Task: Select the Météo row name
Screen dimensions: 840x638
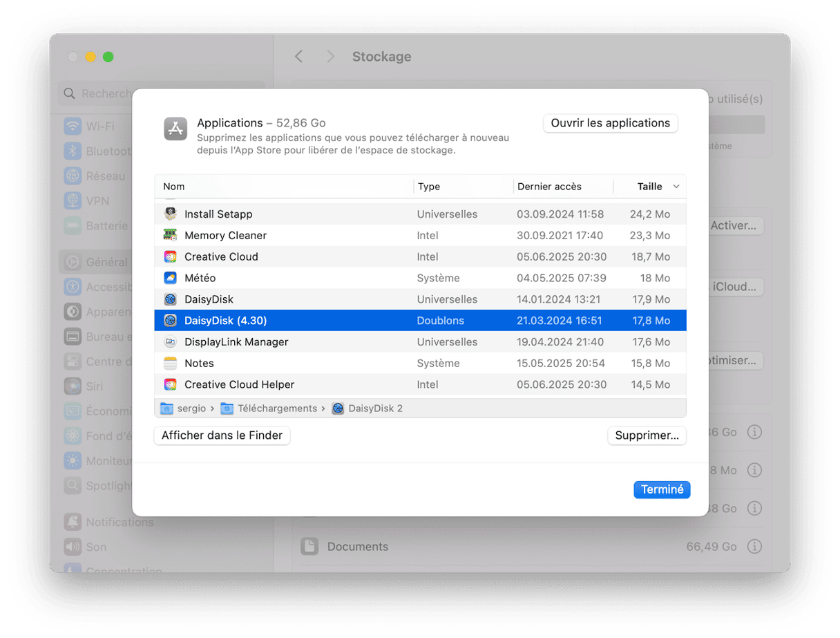Action: [x=200, y=278]
